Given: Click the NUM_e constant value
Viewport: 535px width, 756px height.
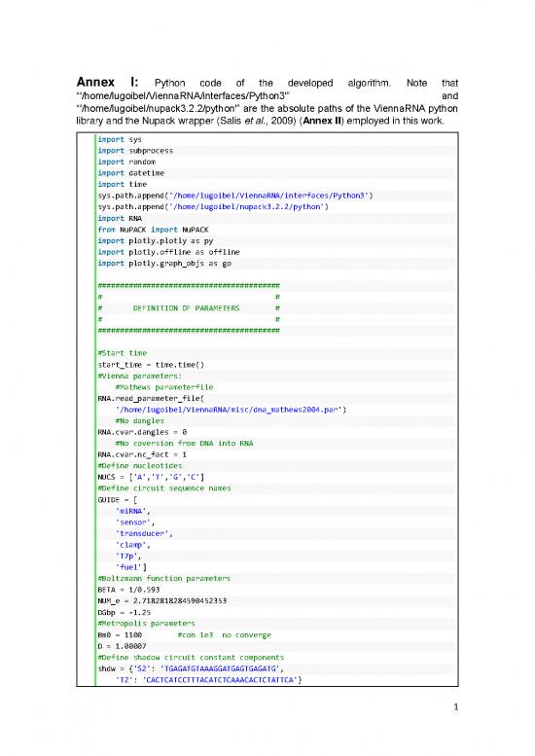Looking at the screenshot, I should pyautogui.click(x=180, y=600).
